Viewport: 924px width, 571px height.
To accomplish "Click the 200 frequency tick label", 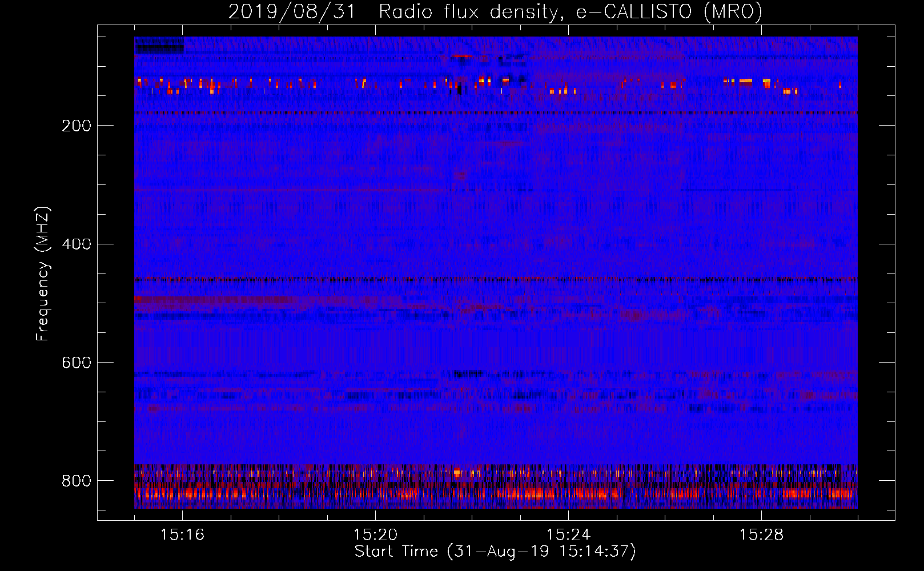I will point(77,126).
